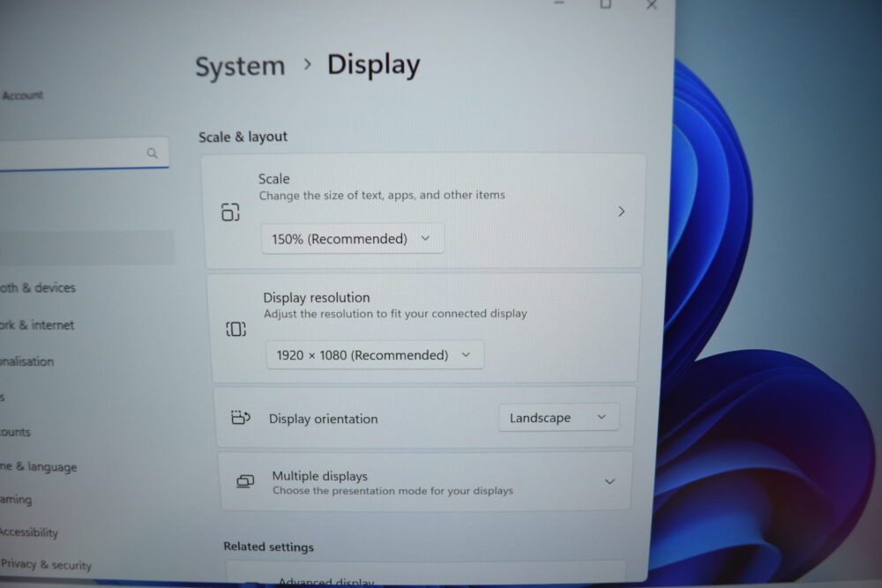Click 'Change the size of text, apps' description
Screen dimensions: 882x588
(382, 195)
